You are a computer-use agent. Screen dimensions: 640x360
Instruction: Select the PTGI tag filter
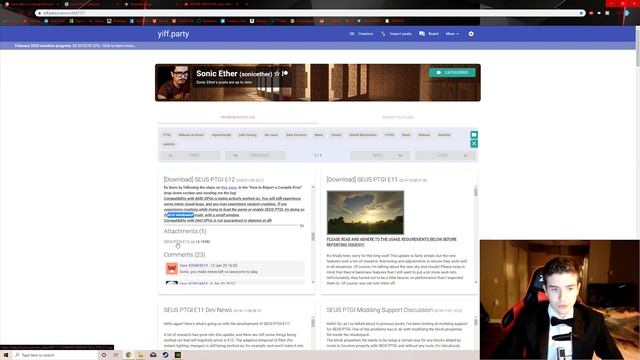coord(167,135)
